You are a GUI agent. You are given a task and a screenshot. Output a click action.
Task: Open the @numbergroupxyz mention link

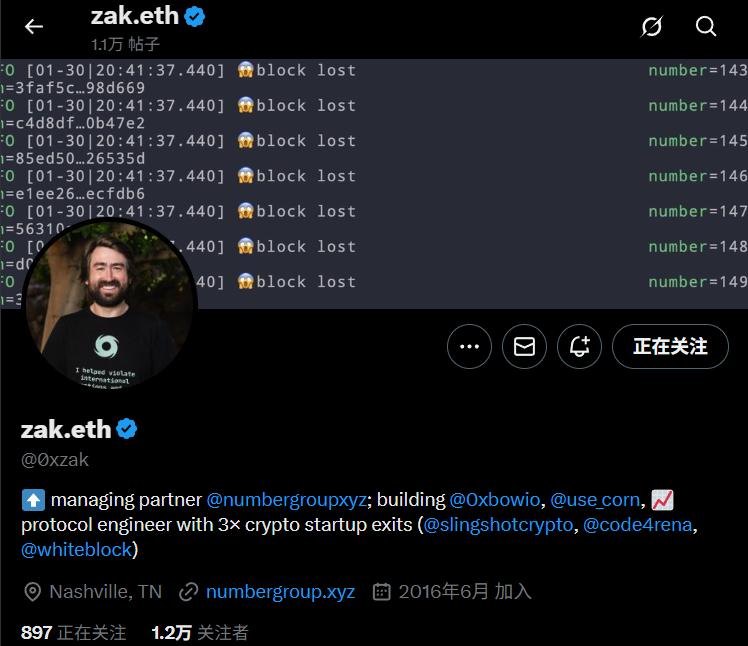pos(287,500)
